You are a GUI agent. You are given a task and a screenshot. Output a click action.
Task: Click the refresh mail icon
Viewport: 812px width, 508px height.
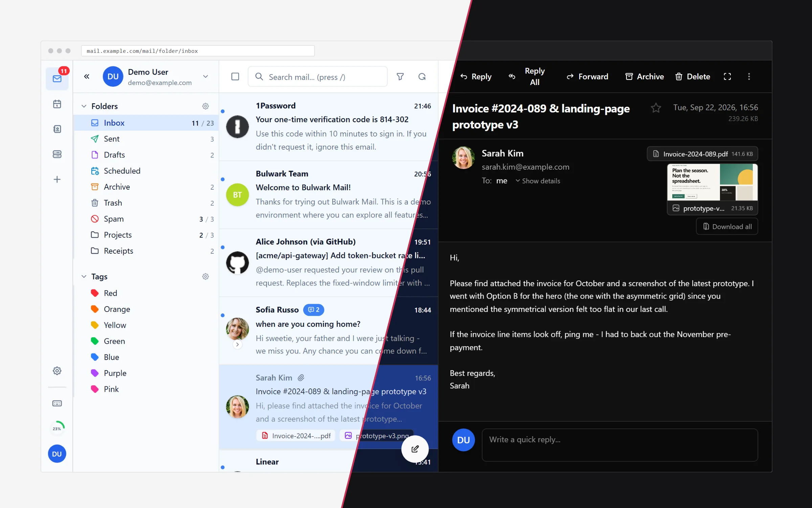[422, 77]
